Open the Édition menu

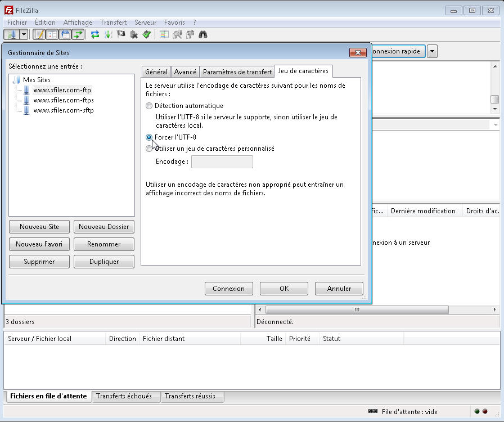[x=45, y=23]
